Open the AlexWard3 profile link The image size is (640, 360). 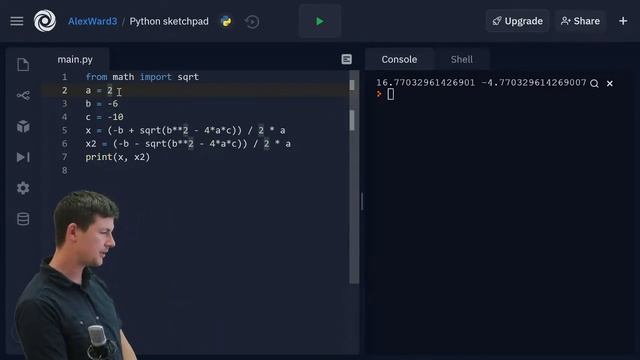pos(92,21)
